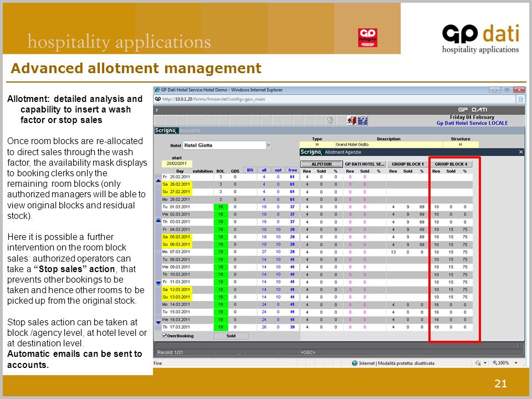
Task: Open the Hotel Giotto dropdown arrow
Action: 268,145
